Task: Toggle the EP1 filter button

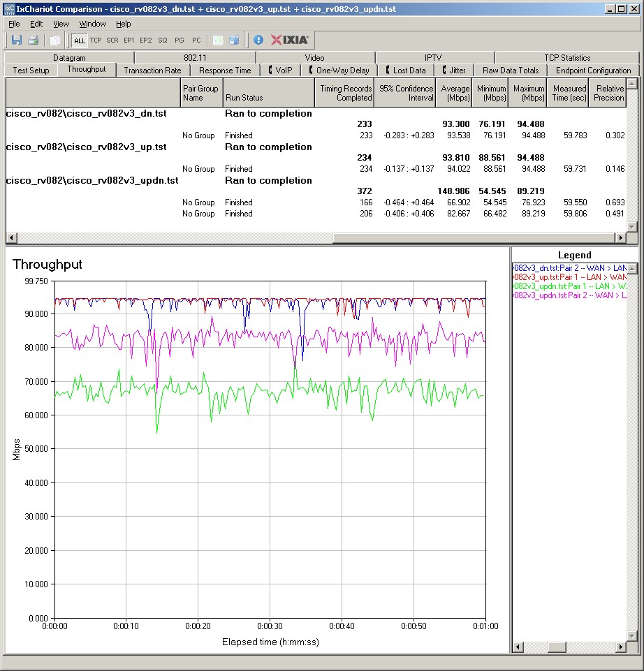Action: [x=129, y=40]
